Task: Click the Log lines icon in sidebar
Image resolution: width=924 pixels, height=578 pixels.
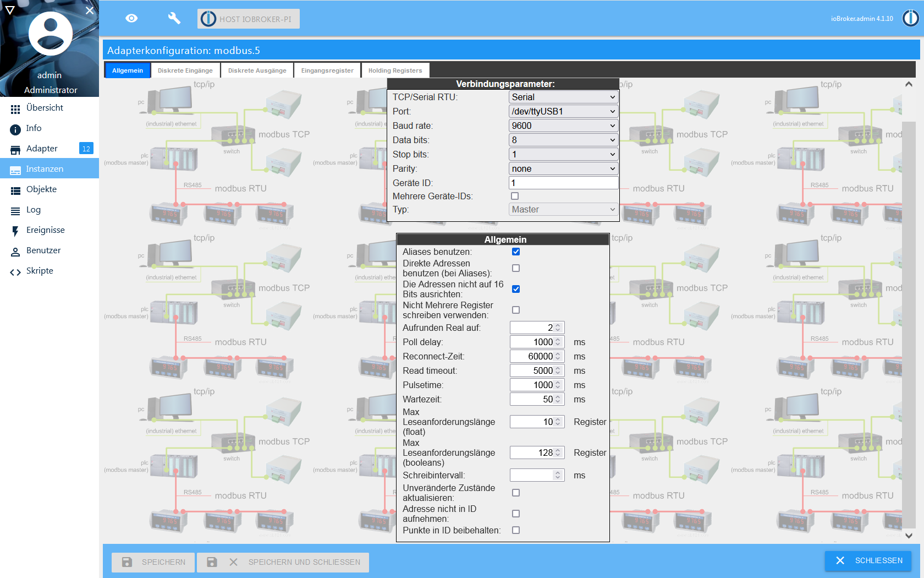Action: tap(15, 211)
